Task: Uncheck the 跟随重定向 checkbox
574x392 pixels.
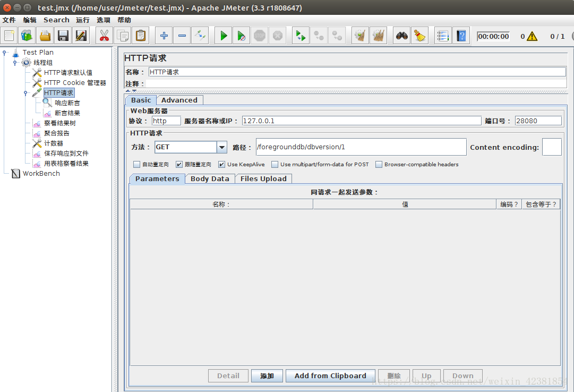Action: [179, 165]
